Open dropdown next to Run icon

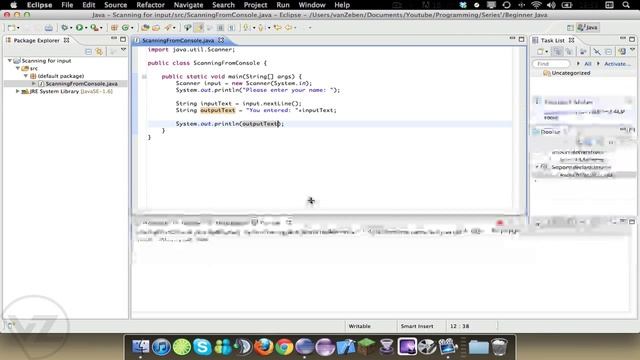pos(86,28)
